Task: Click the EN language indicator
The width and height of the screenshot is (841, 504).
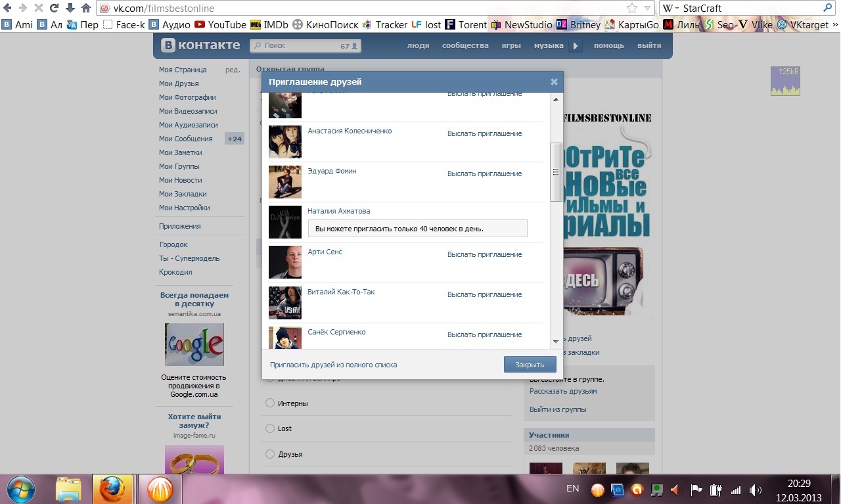Action: coord(572,489)
